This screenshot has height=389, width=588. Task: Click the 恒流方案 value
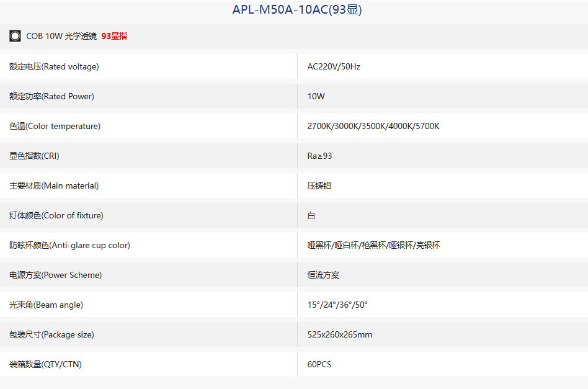[x=323, y=275]
